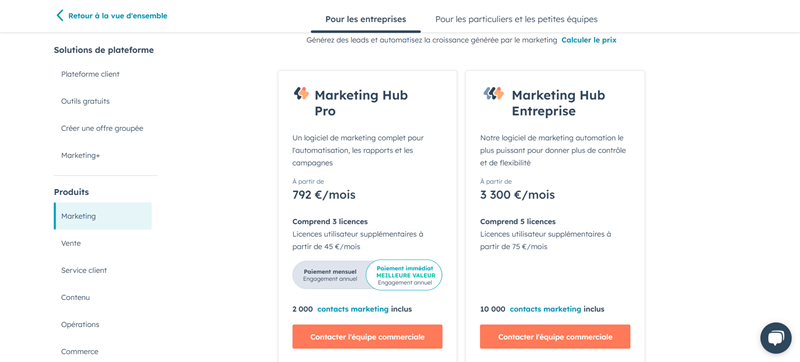Go to Retour à la vue d'ensemble

(x=118, y=16)
